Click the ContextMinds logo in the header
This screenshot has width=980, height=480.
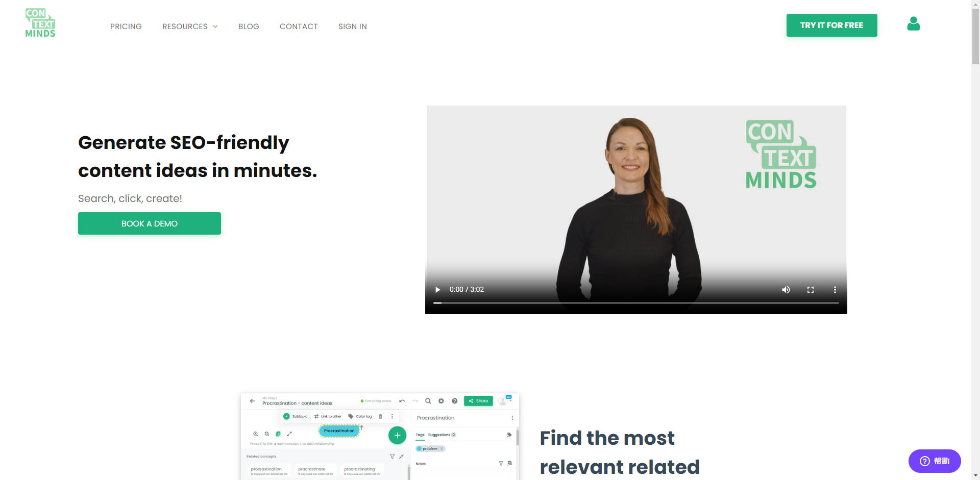point(40,23)
